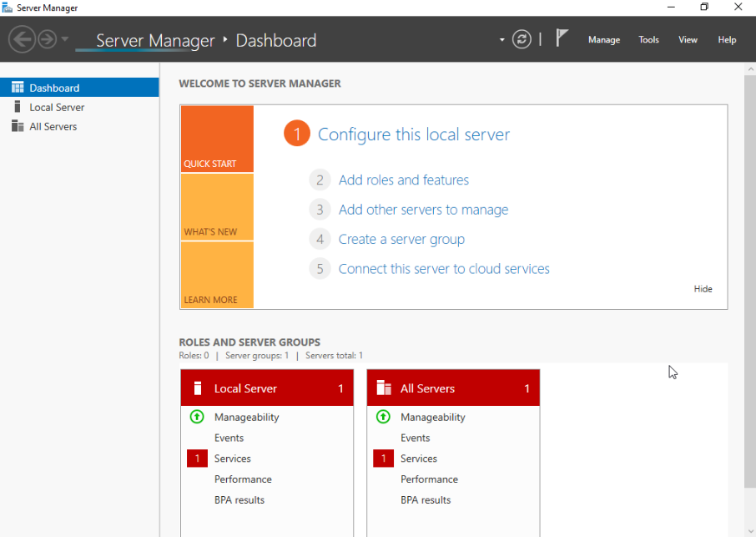Screen dimensions: 756x537
Task: Select Local Server in the left pane
Action: click(79, 107)
